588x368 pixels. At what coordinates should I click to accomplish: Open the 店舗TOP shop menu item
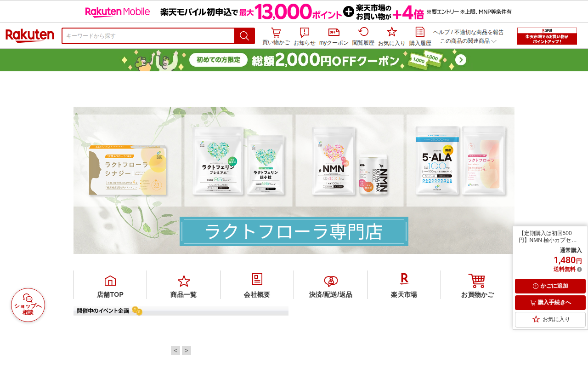(110, 285)
